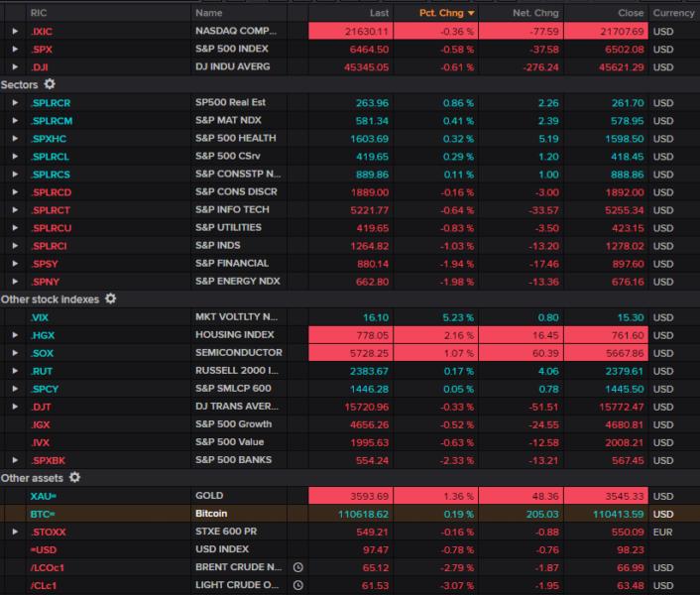Open the .IVX RIC link
Image resolution: width=700 pixels, height=595 pixels.
pyautogui.click(x=40, y=442)
